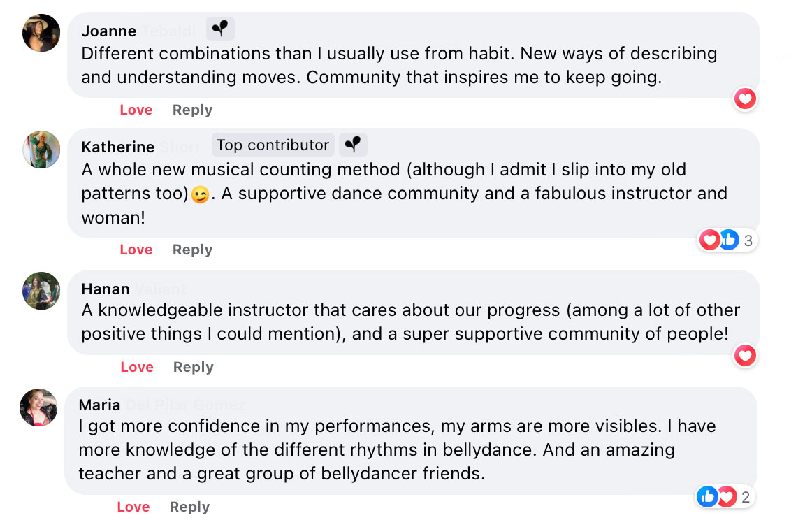Screen dimensions: 812x520
Task: Toggle Love on Maria's comment
Action: pos(133,507)
